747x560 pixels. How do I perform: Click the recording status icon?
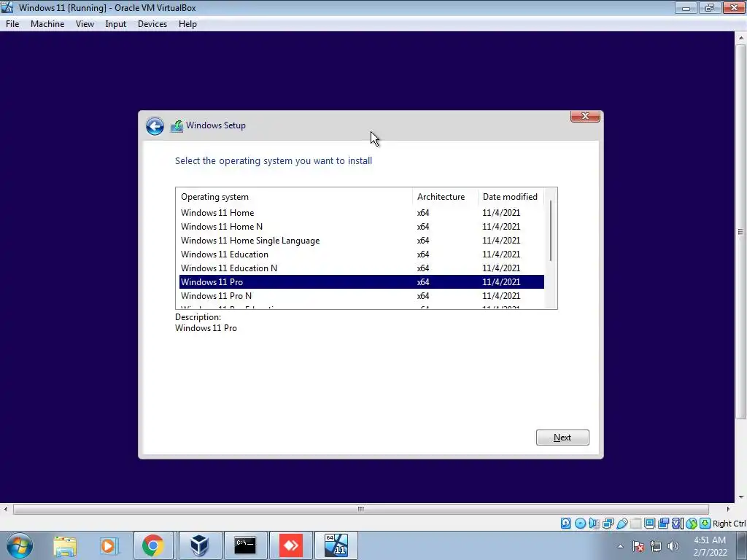click(x=663, y=524)
